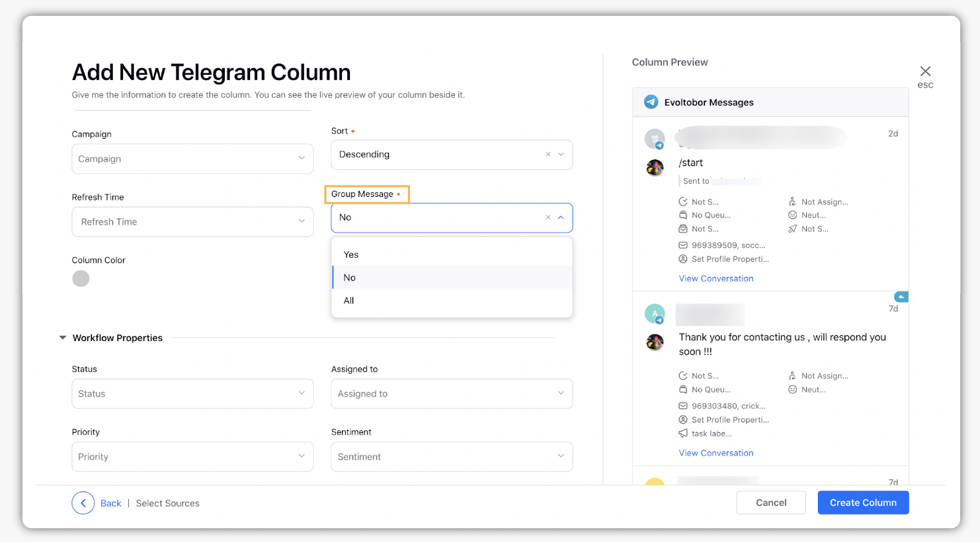Click the Back link
The image size is (980, 542).
pyautogui.click(x=110, y=504)
